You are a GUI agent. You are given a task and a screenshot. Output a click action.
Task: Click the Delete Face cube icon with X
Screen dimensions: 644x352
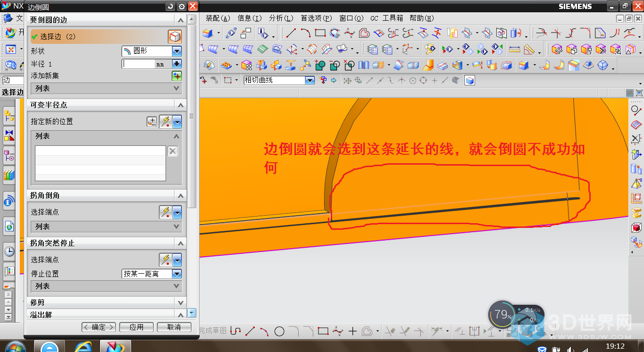tap(601, 49)
